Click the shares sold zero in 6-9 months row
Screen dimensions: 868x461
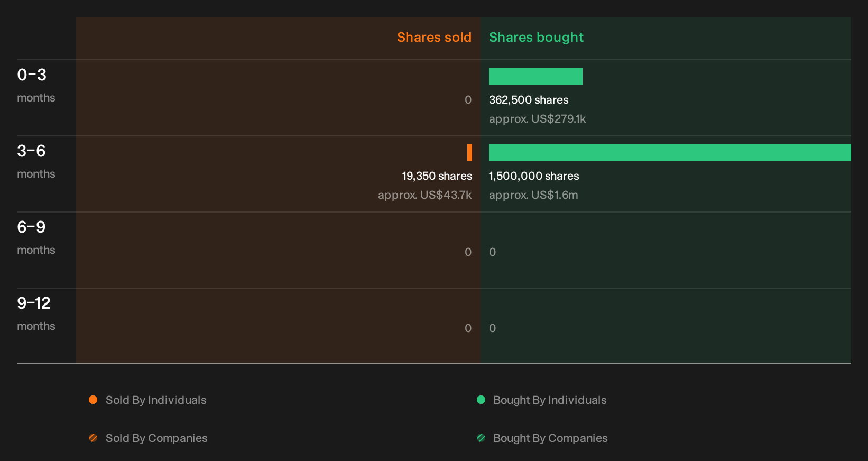(x=468, y=252)
